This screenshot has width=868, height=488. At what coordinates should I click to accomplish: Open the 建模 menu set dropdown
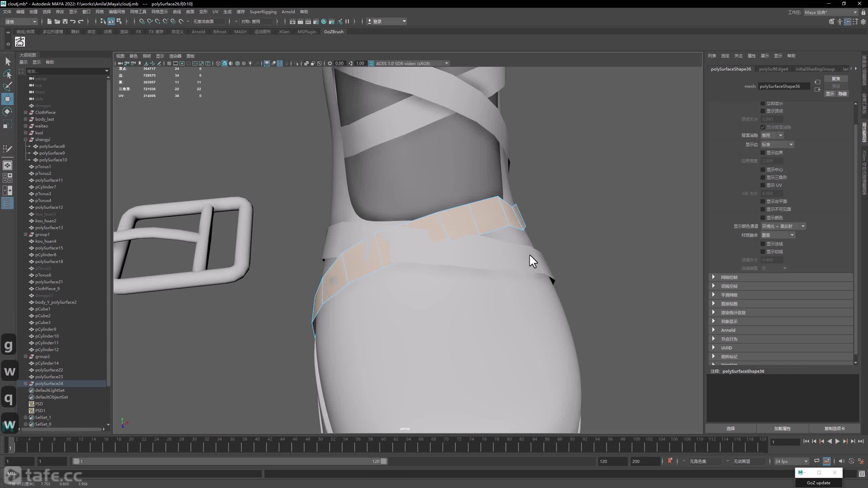point(21,21)
